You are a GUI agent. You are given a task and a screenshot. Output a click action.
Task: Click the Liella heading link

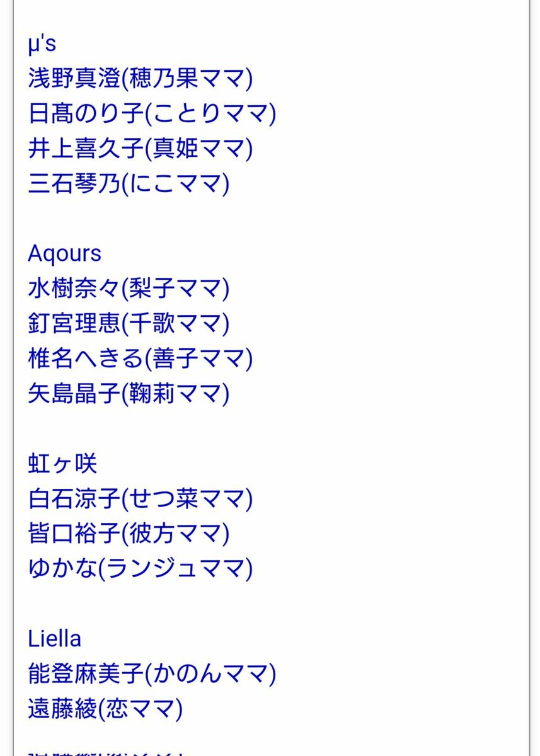[54, 639]
